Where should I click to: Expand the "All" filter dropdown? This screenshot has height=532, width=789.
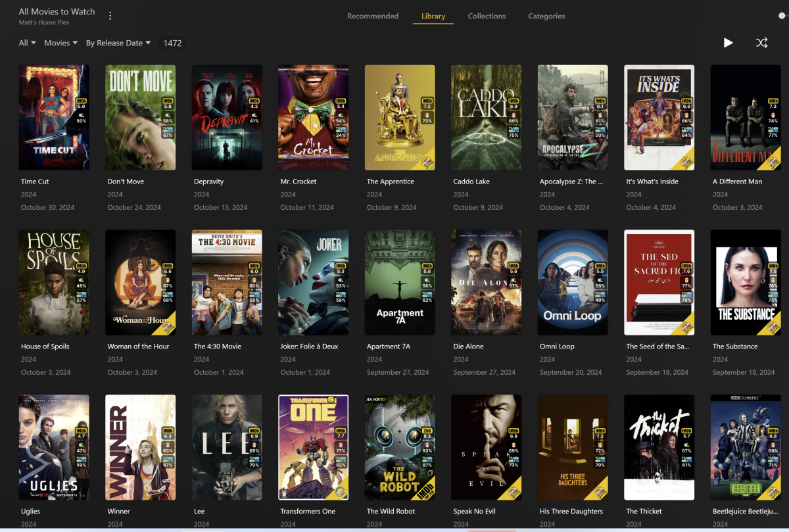pyautogui.click(x=26, y=42)
